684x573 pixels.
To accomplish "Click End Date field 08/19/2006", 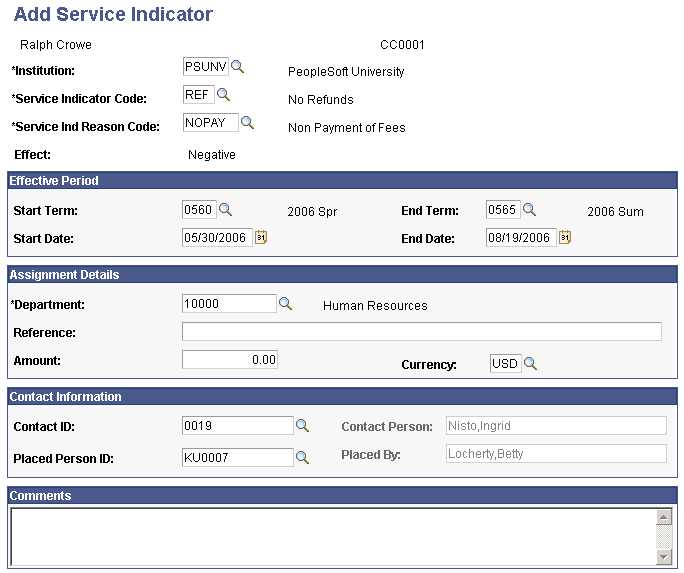I will click(x=521, y=238).
